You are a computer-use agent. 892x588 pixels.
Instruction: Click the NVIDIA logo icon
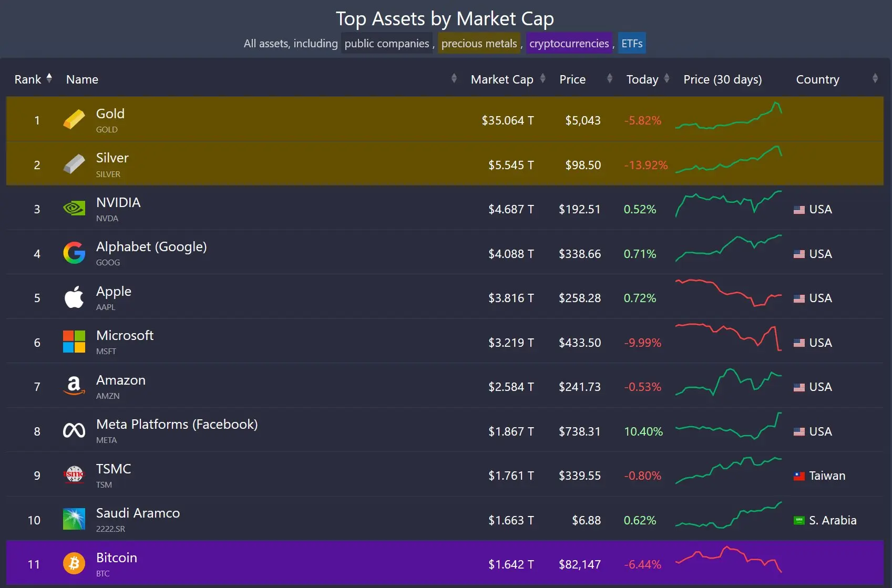point(74,209)
